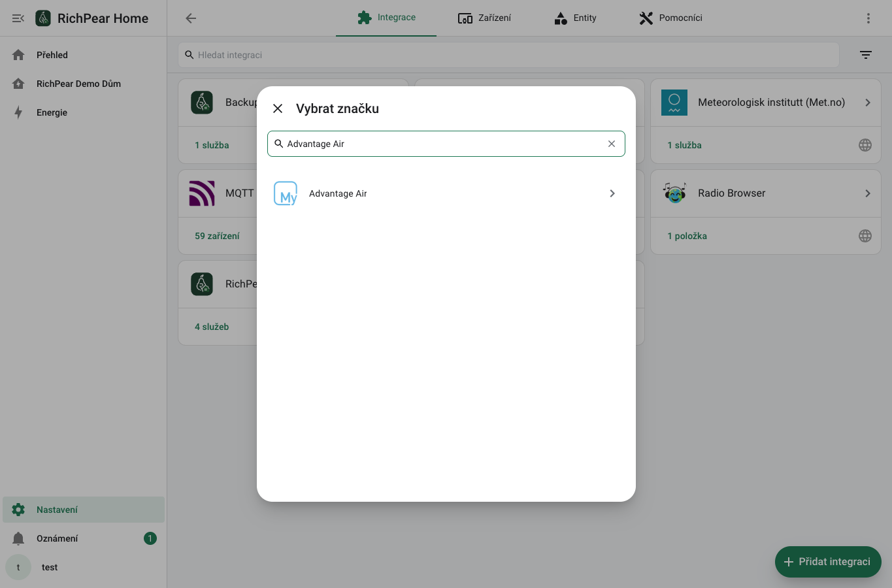Open the Radio Browser integration card

[766, 193]
